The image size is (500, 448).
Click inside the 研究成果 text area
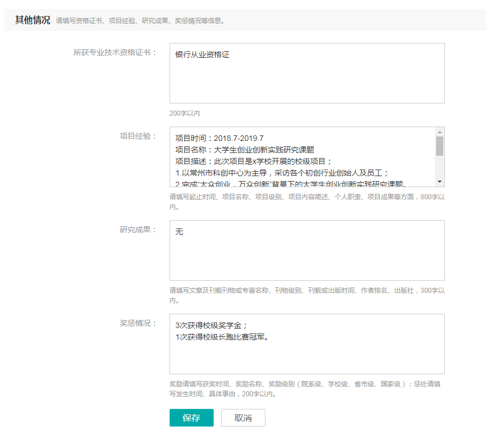(307, 256)
